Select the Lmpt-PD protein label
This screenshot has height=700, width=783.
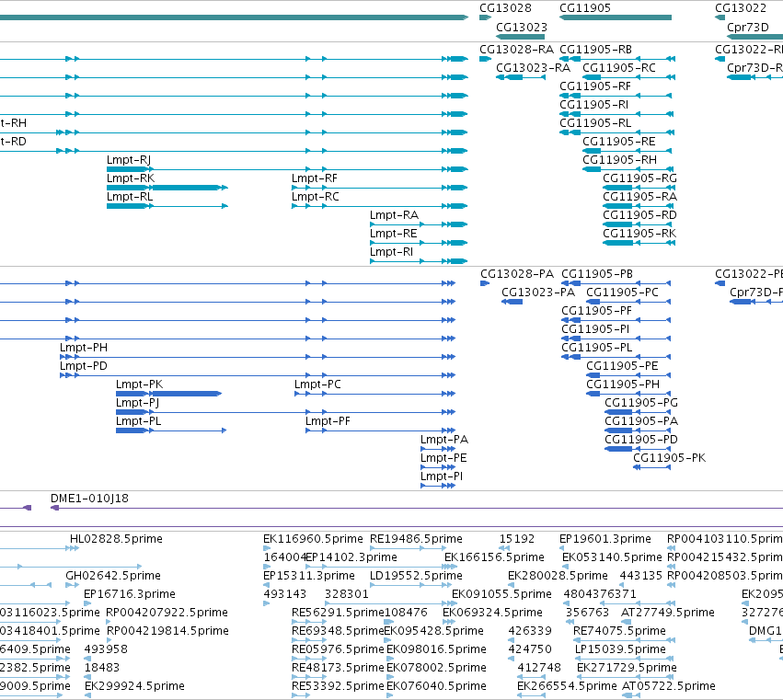pos(84,366)
